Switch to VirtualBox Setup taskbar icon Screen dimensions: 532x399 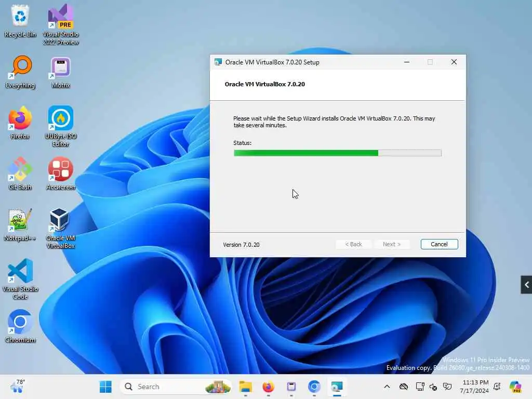click(337, 387)
